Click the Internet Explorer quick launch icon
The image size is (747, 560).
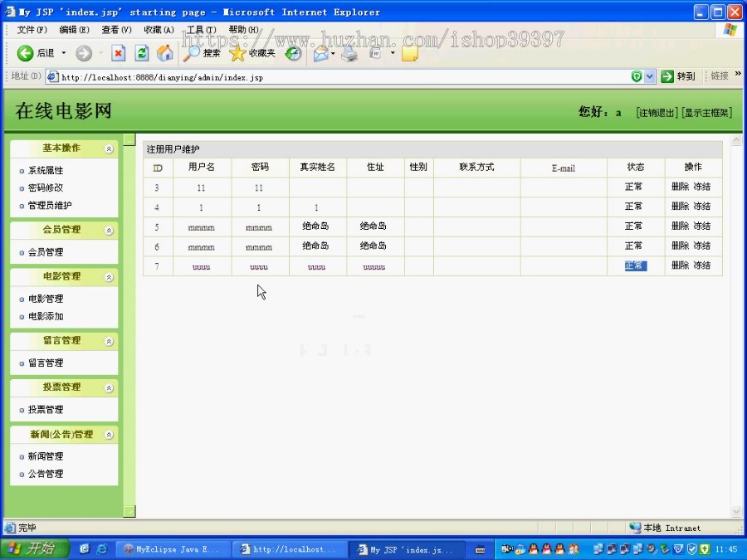tap(101, 549)
